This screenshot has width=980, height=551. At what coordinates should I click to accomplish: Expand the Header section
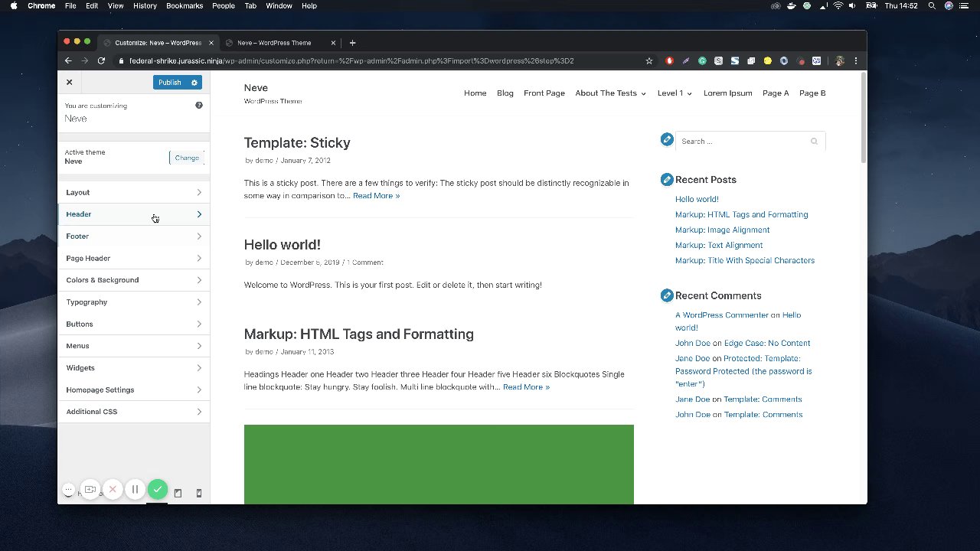[x=134, y=214]
